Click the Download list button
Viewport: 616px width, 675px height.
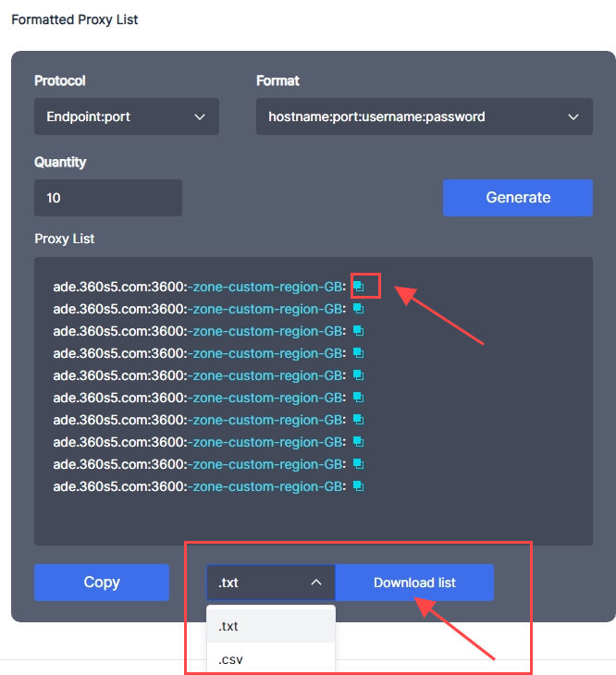tap(414, 583)
